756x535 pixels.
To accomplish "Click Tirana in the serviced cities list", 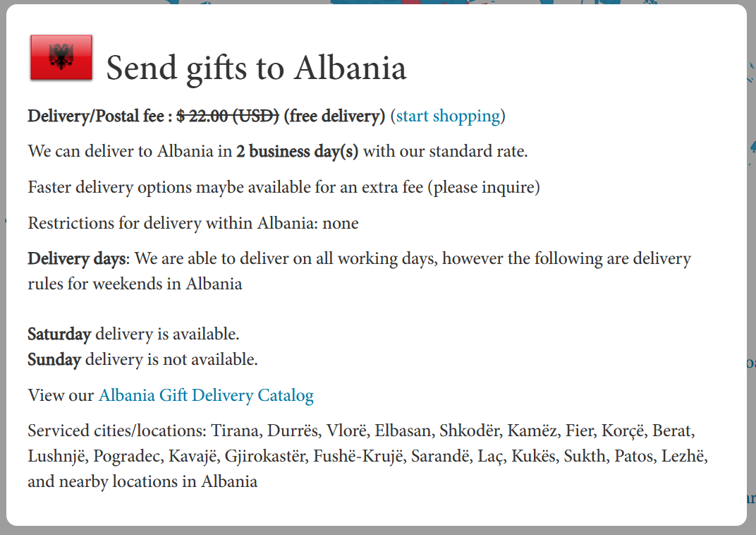I will (x=237, y=431).
